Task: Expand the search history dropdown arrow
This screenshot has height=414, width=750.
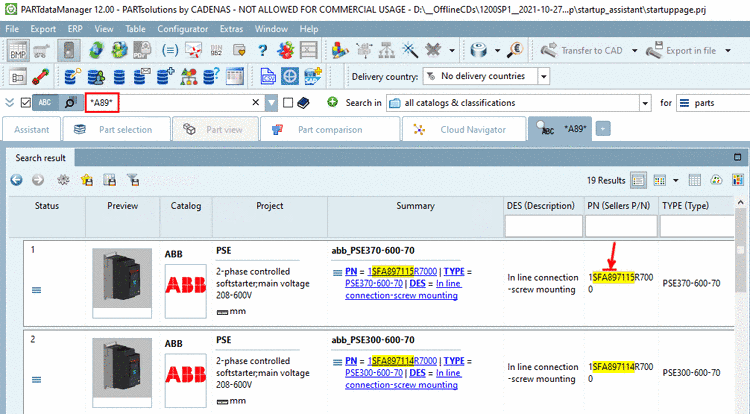Action: tap(272, 102)
